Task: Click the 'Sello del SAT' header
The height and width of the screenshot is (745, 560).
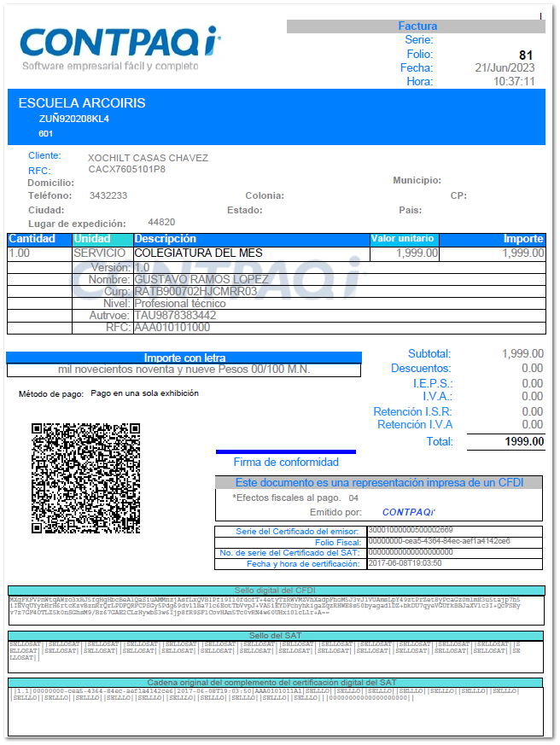Action: pos(276,637)
